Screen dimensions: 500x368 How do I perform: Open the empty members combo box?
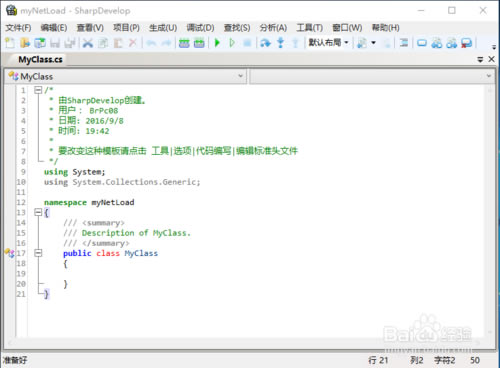(x=372, y=76)
